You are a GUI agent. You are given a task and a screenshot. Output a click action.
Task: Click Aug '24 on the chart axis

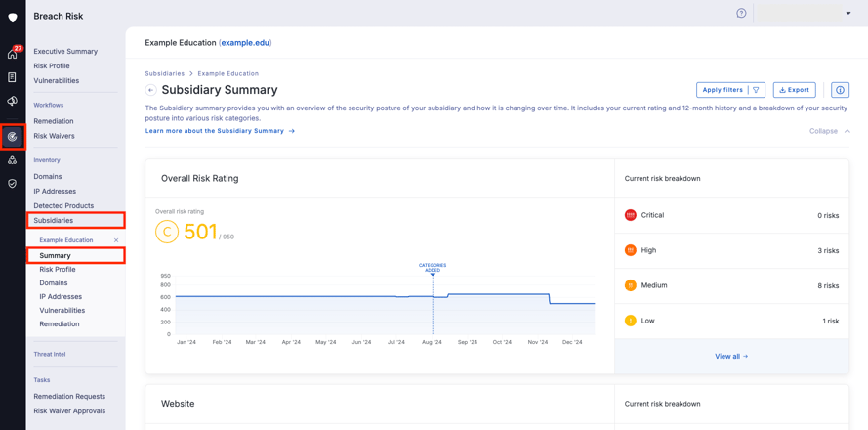[432, 342]
